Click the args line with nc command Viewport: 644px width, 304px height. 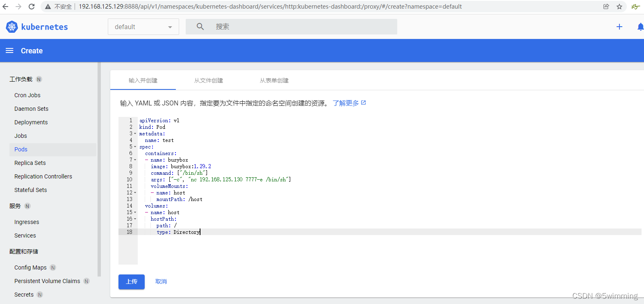pyautogui.click(x=221, y=180)
